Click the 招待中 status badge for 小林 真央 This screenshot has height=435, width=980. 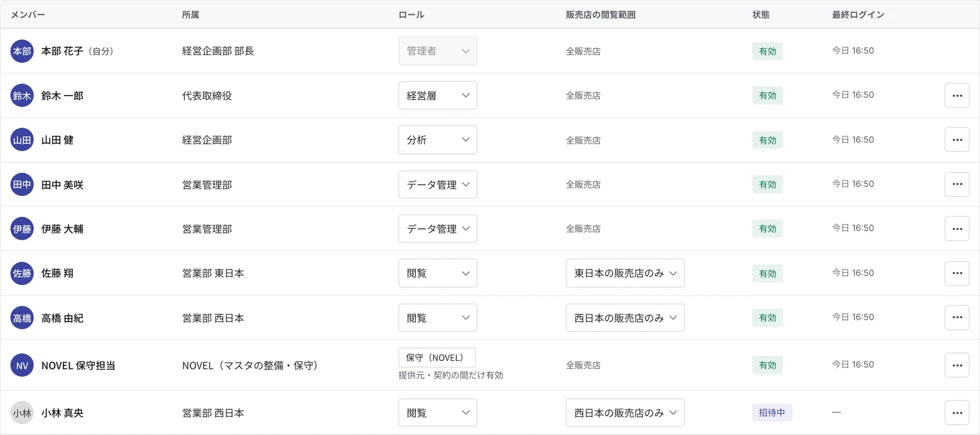772,413
